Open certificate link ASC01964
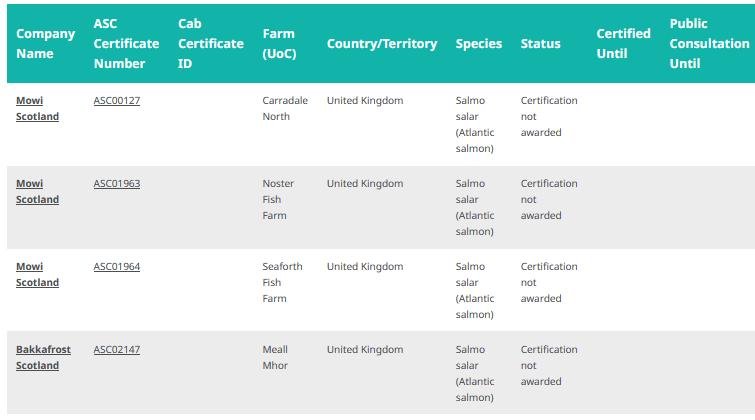This screenshot has width=755, height=420. [116, 267]
